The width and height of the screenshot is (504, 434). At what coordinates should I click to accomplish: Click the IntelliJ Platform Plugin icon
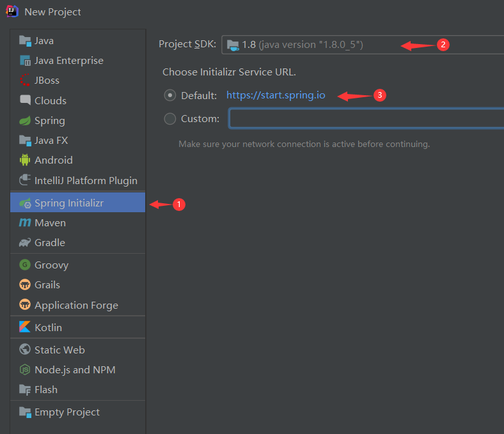pyautogui.click(x=25, y=180)
